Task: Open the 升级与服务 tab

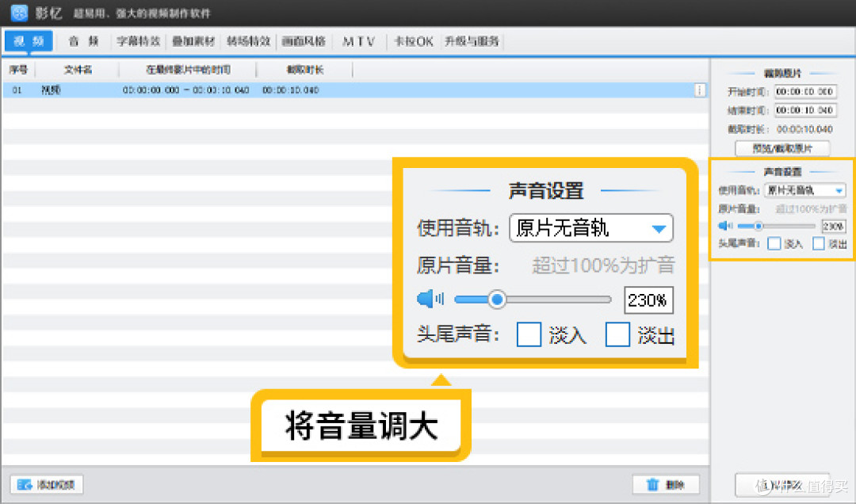Action: (472, 41)
